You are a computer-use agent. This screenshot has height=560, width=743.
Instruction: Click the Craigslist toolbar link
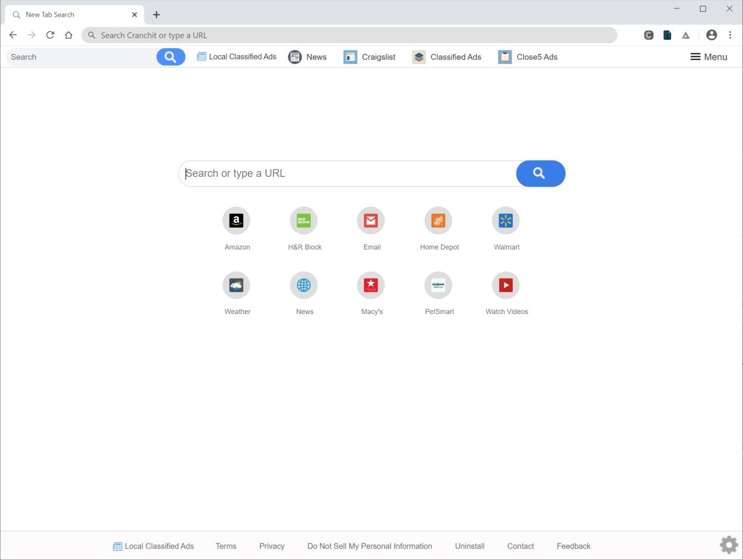[369, 57]
